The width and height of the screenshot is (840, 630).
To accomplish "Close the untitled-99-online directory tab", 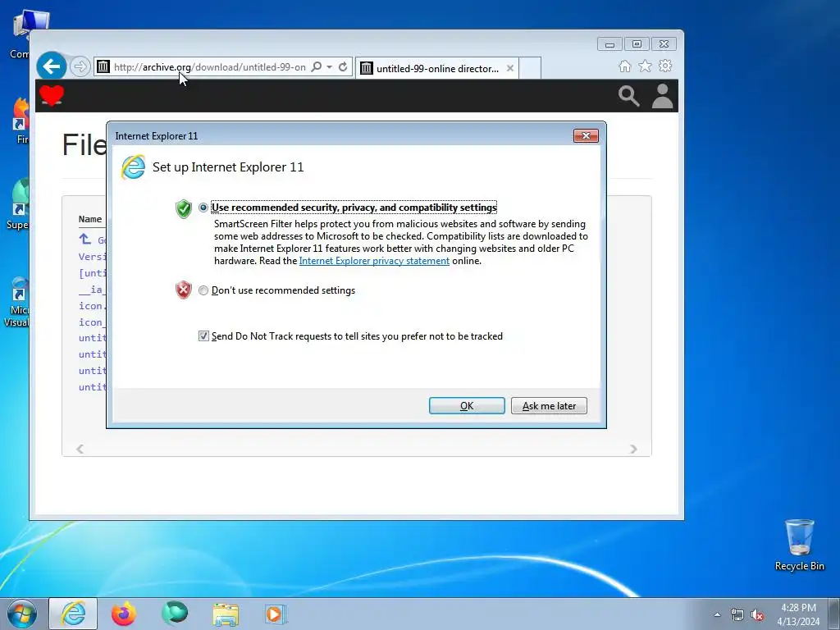I will click(x=510, y=68).
